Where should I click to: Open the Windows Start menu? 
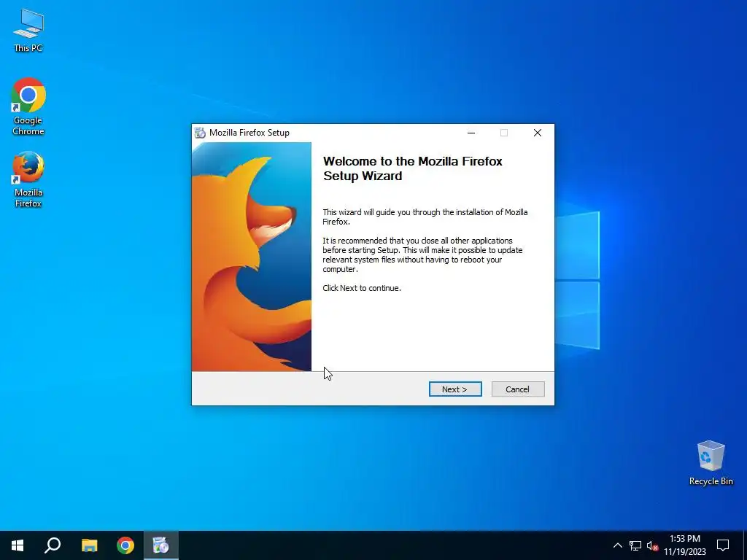(x=18, y=545)
